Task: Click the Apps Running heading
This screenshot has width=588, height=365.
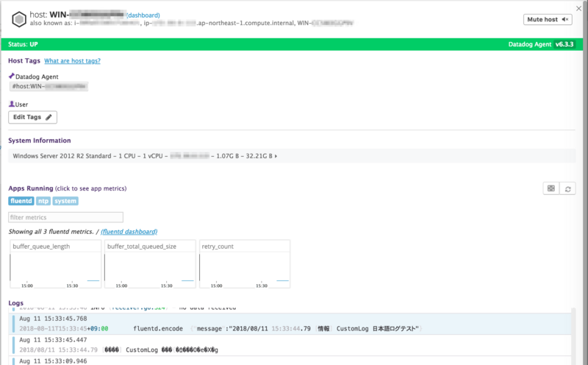Action: click(x=31, y=188)
